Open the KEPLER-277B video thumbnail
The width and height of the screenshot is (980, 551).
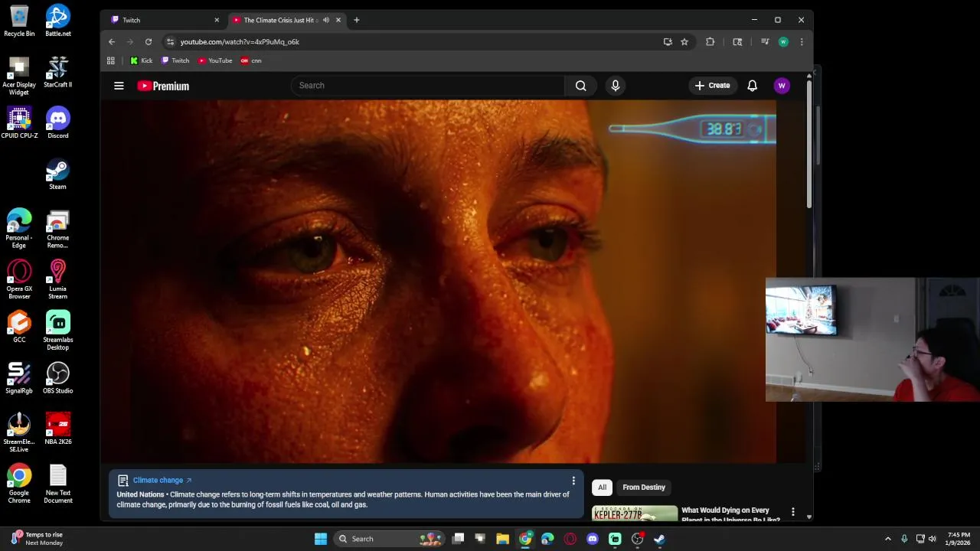point(635,514)
